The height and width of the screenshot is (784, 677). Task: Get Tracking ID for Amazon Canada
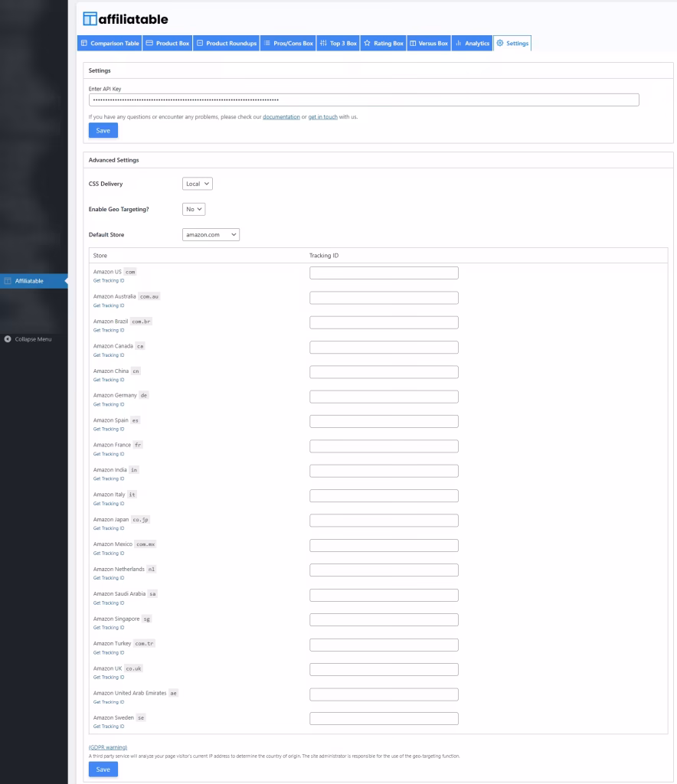pos(109,355)
